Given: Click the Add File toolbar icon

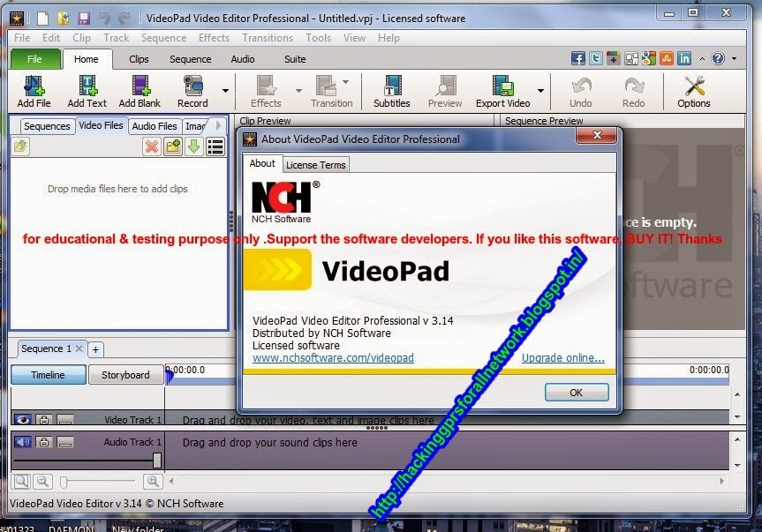Looking at the screenshot, I should point(34,91).
